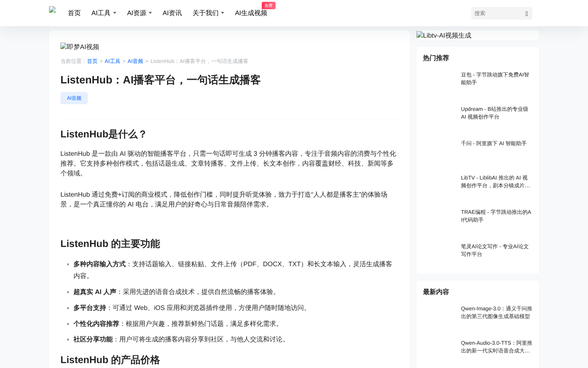Expand the AI工具 dropdown arrow
Viewport: 588px width, 368px height.
pos(115,13)
